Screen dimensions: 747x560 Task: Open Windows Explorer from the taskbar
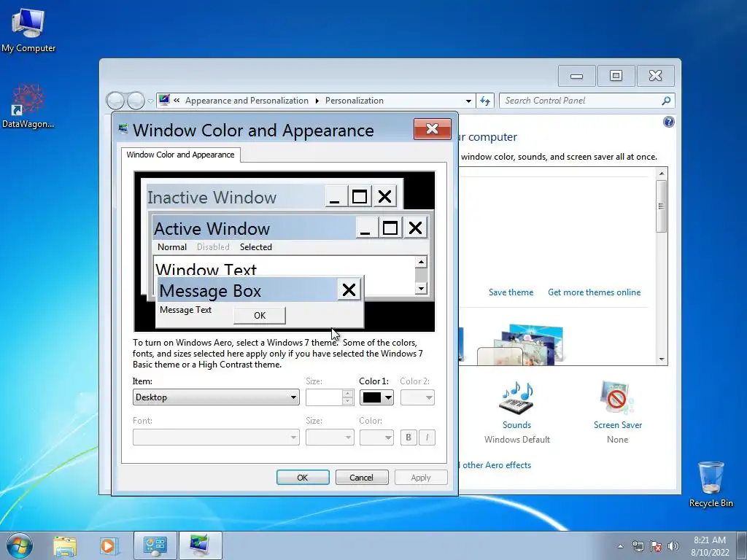click(64, 545)
